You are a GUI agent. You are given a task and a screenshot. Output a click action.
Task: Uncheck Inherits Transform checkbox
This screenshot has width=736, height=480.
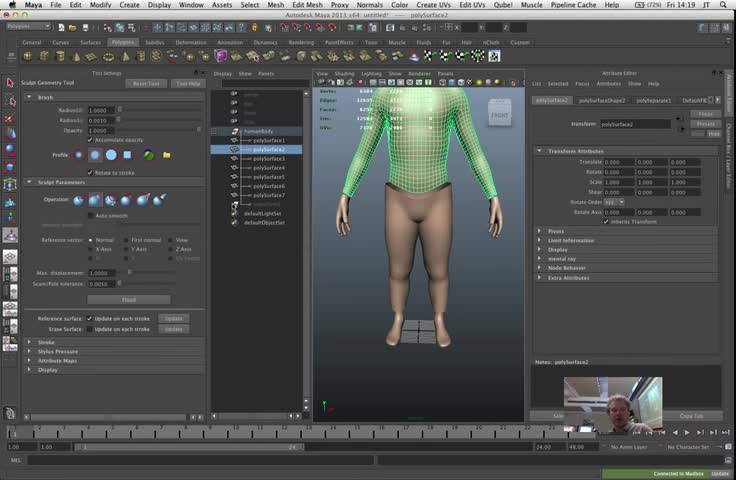point(606,221)
